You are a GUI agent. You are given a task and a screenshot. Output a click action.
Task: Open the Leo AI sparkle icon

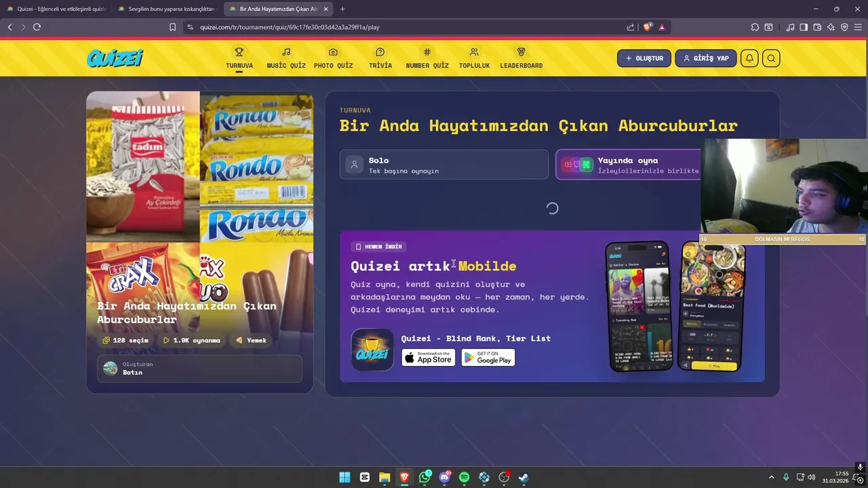point(831,27)
